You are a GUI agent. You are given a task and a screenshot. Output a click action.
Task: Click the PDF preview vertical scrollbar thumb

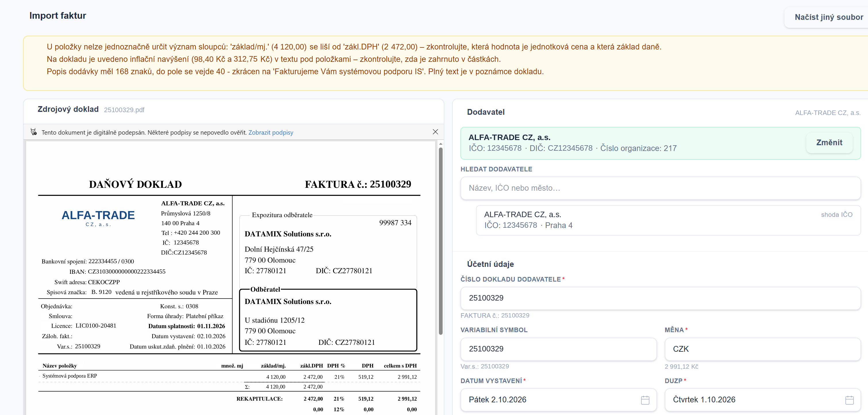pos(440,241)
